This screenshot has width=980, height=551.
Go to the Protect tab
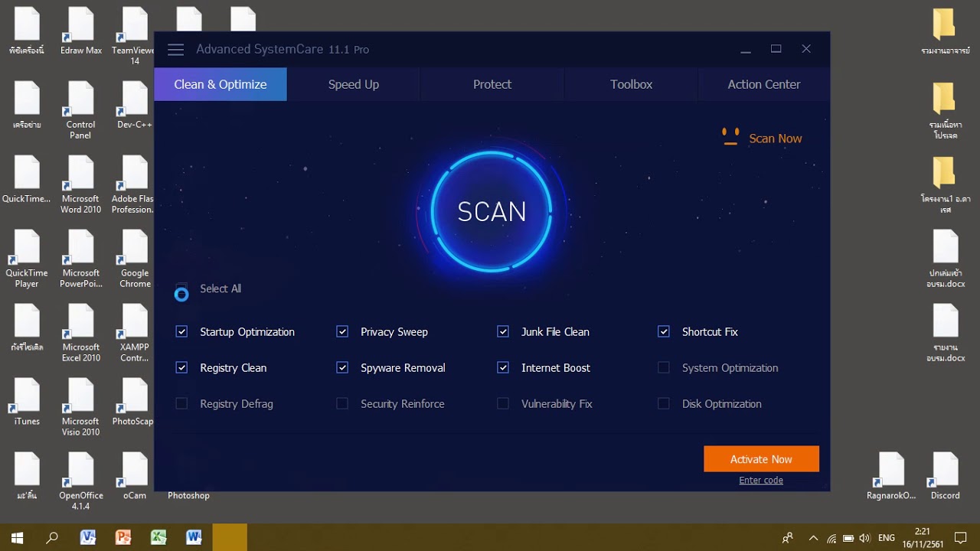(492, 84)
